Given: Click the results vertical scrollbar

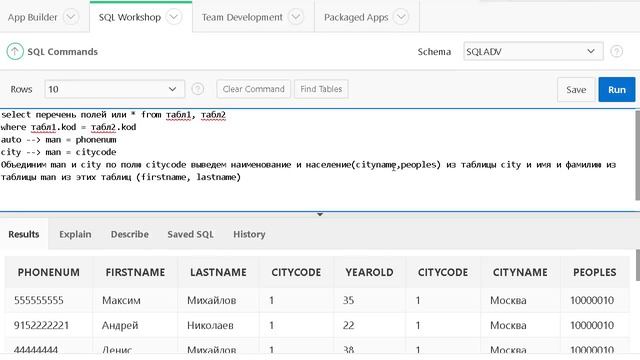Looking at the screenshot, I should 638,265.
